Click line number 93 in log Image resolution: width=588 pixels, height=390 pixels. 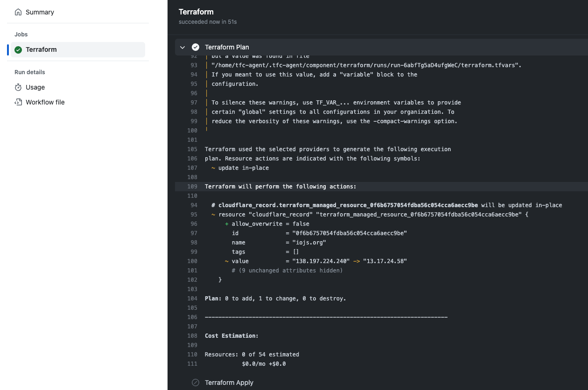[x=194, y=65]
